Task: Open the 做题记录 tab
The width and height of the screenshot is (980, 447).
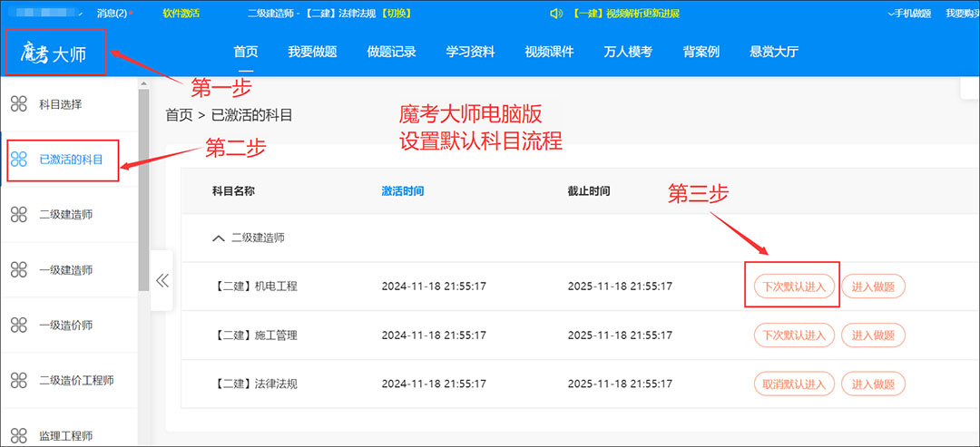Action: (391, 52)
